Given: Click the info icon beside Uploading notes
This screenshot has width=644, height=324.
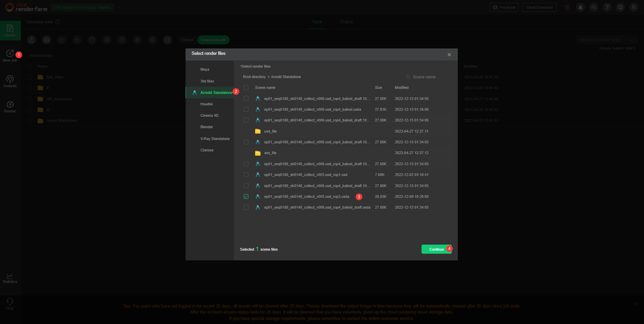Looking at the screenshot, I should pyautogui.click(x=57, y=22).
